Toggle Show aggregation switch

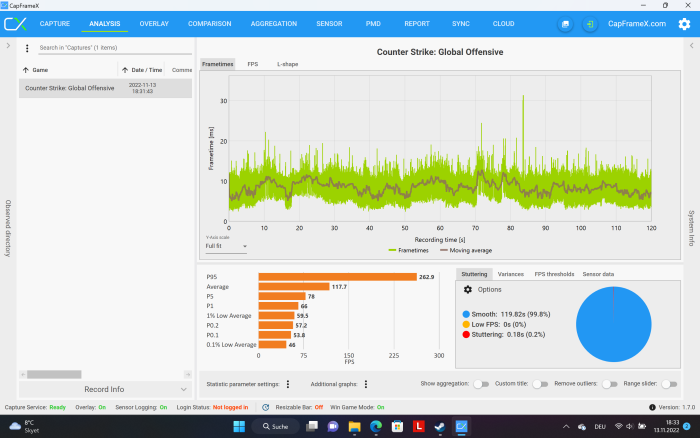[x=481, y=383]
